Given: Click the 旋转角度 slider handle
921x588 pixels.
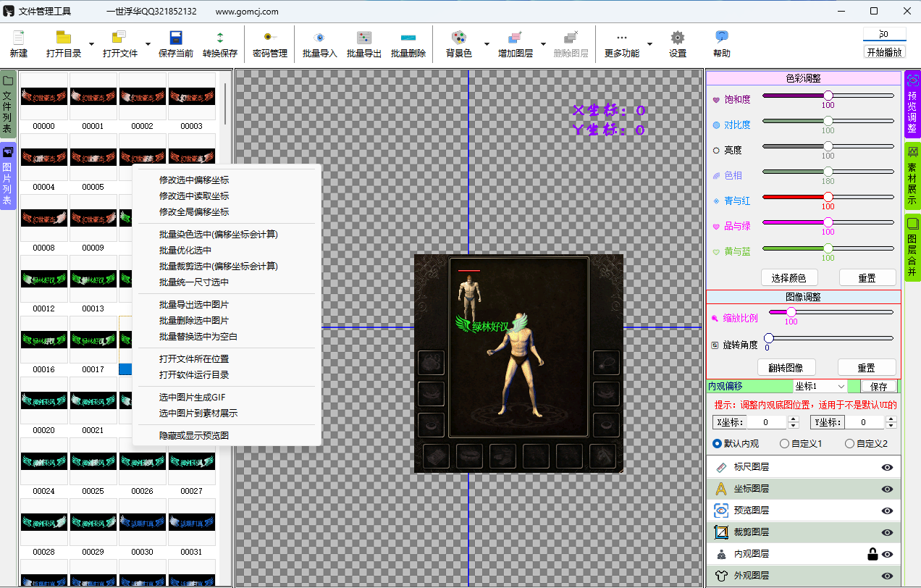Looking at the screenshot, I should tap(768, 338).
